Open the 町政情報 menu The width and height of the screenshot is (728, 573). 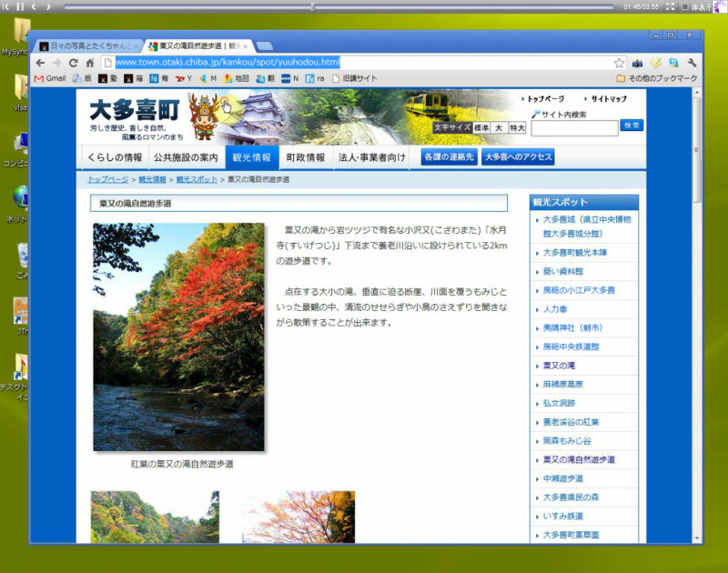pyautogui.click(x=306, y=157)
